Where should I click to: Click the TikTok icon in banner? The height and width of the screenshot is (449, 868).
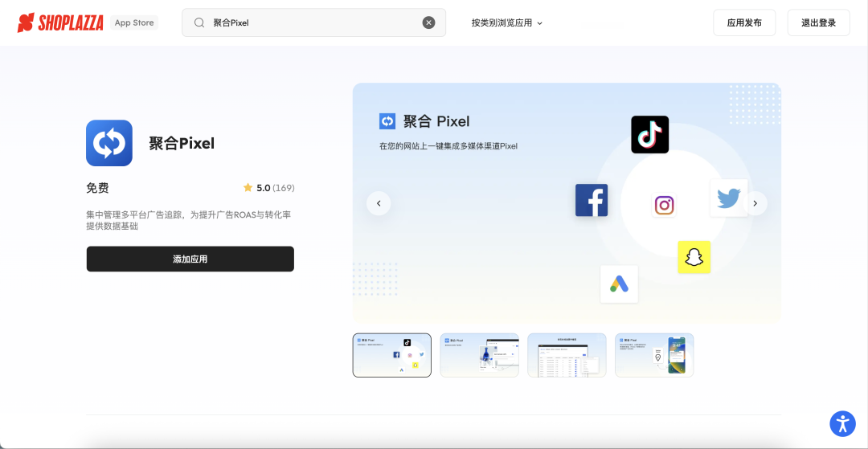(x=649, y=135)
